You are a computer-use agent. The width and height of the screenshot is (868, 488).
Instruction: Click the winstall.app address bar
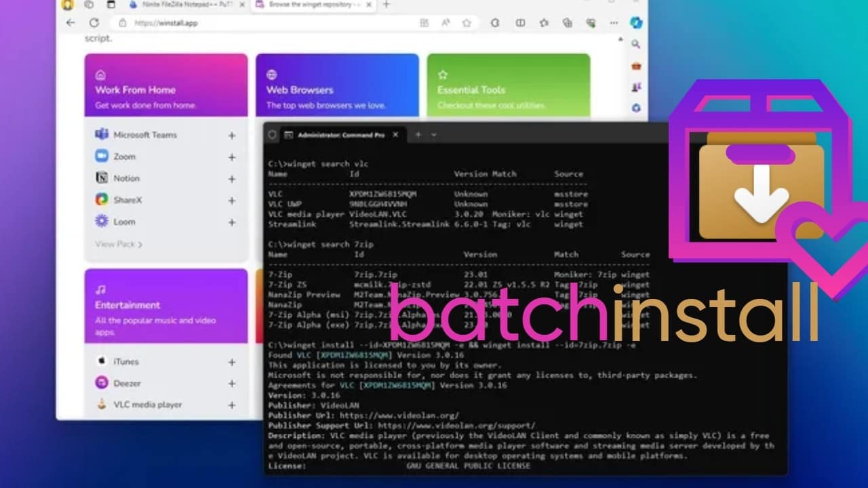click(271, 23)
